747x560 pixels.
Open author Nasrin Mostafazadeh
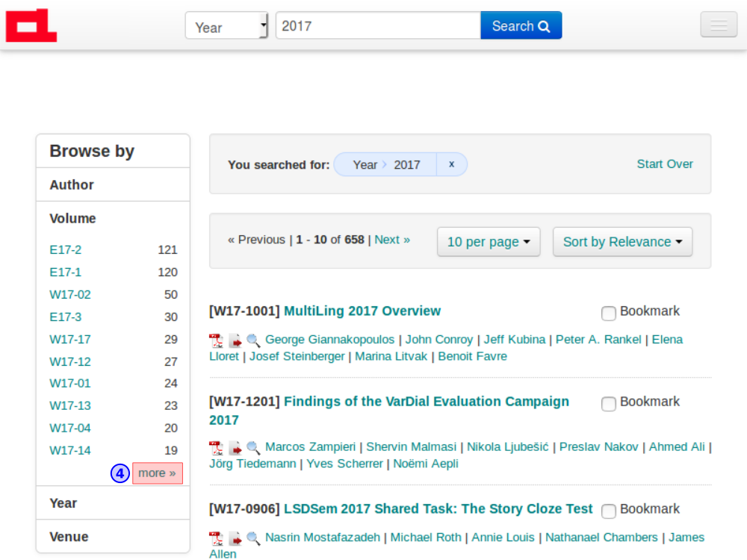pos(323,537)
